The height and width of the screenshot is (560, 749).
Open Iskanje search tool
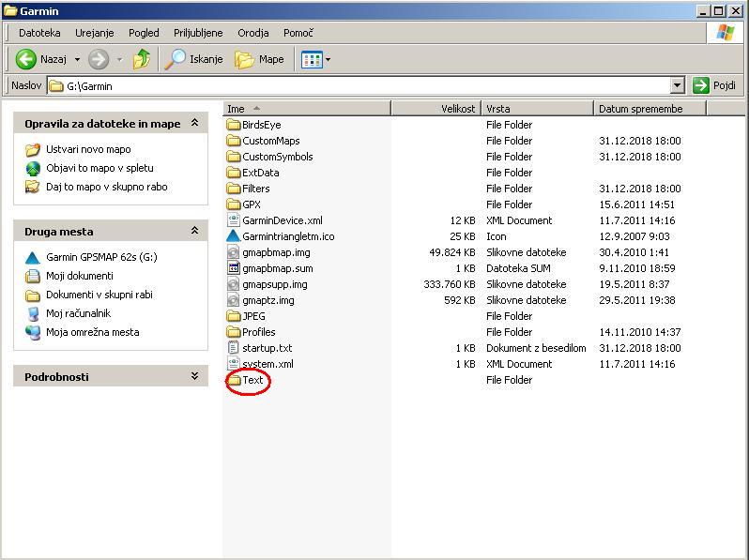[193, 59]
